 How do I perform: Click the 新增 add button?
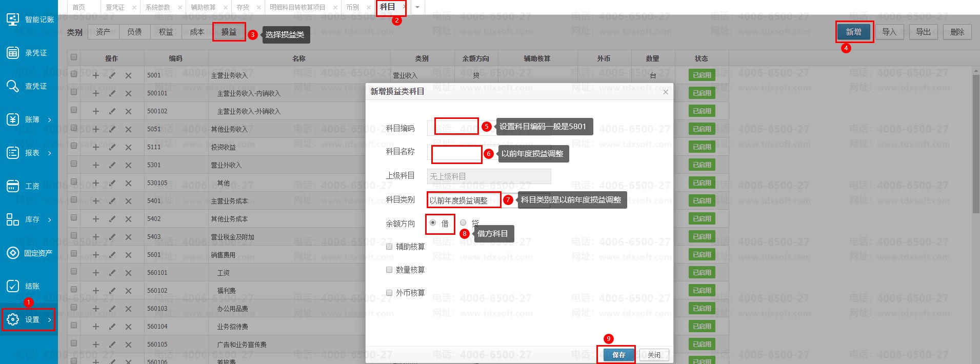click(853, 32)
